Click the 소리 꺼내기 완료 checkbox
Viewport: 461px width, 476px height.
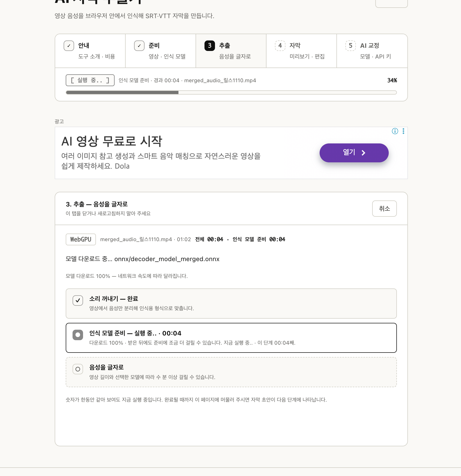78,301
